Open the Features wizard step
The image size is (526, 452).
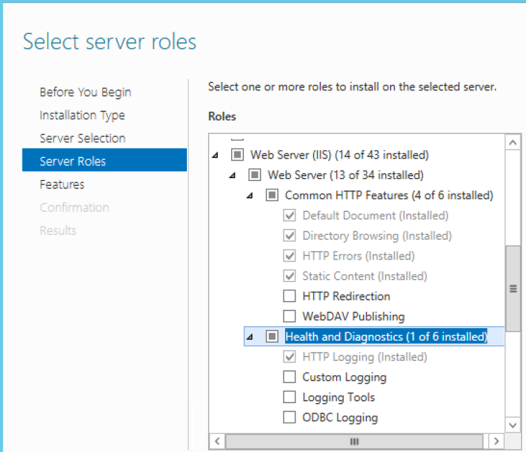[x=62, y=184]
